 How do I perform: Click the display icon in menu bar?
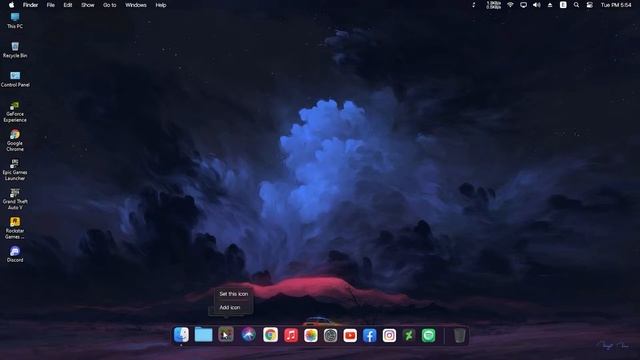click(523, 5)
